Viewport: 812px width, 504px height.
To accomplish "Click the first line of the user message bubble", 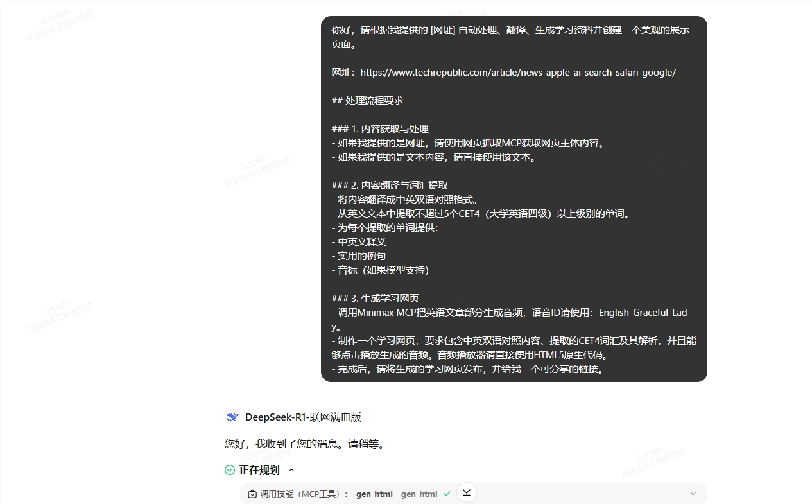I will (x=510, y=30).
